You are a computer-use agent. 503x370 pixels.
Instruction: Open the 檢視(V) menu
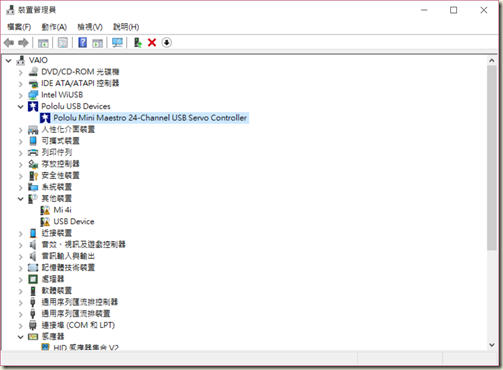[x=90, y=27]
